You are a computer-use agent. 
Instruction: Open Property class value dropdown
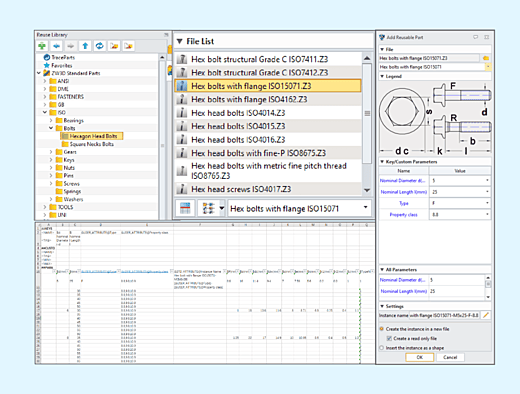coord(487,215)
